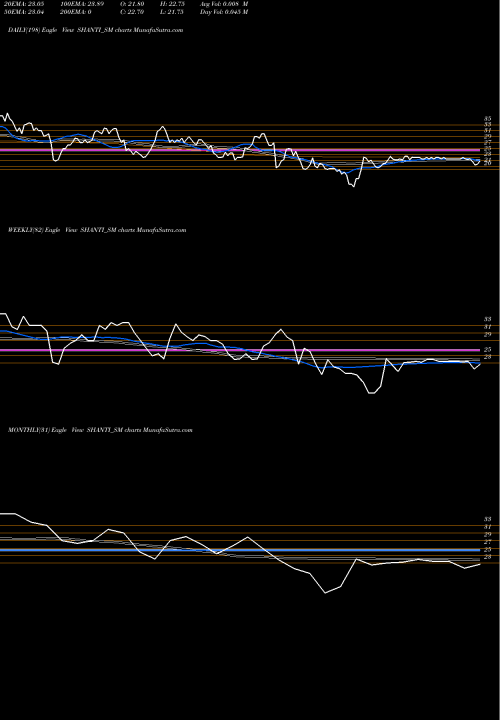Click the 35 label on daily chart axis

pyautogui.click(x=487, y=119)
